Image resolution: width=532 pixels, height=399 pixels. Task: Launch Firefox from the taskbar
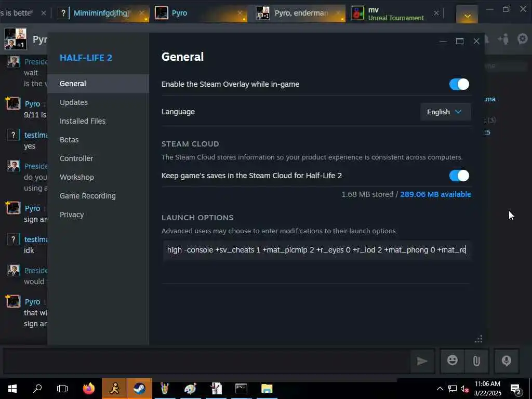[88, 389]
